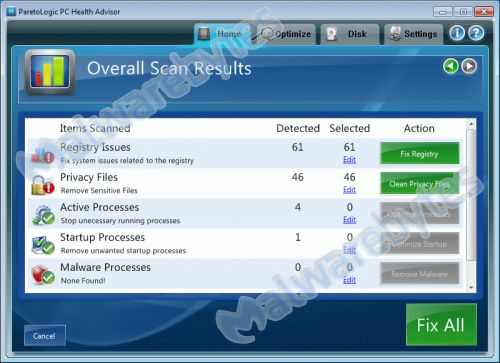Click the Malware Processes shield icon
The width and height of the screenshot is (500, 363).
tap(43, 275)
